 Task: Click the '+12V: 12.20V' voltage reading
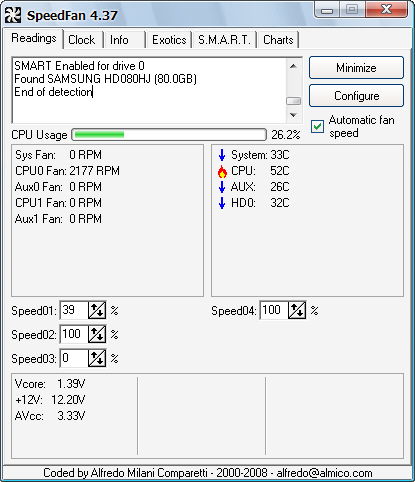tap(50, 400)
